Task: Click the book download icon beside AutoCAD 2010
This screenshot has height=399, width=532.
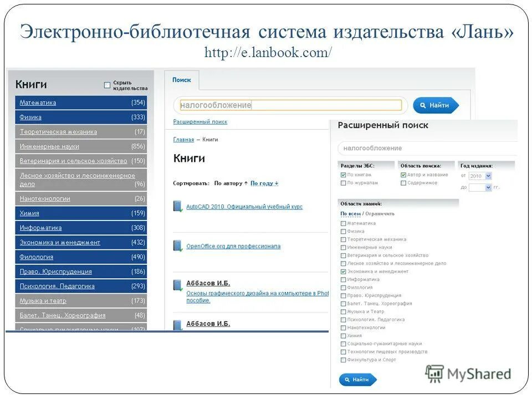Action: (x=177, y=206)
